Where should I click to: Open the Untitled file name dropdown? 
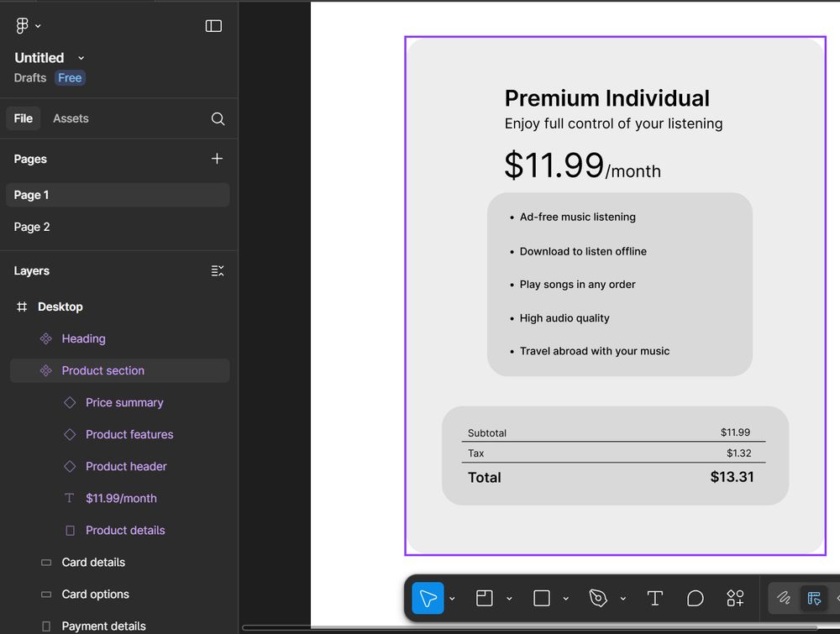tap(81, 58)
